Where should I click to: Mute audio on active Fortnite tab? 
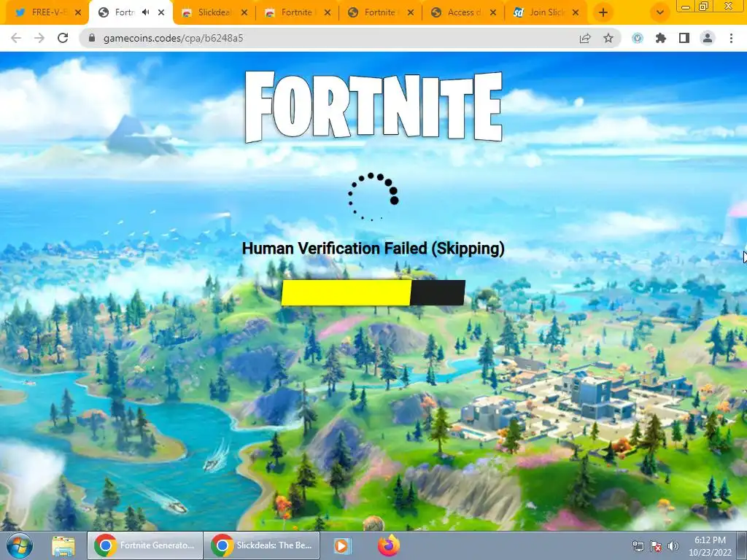click(146, 12)
